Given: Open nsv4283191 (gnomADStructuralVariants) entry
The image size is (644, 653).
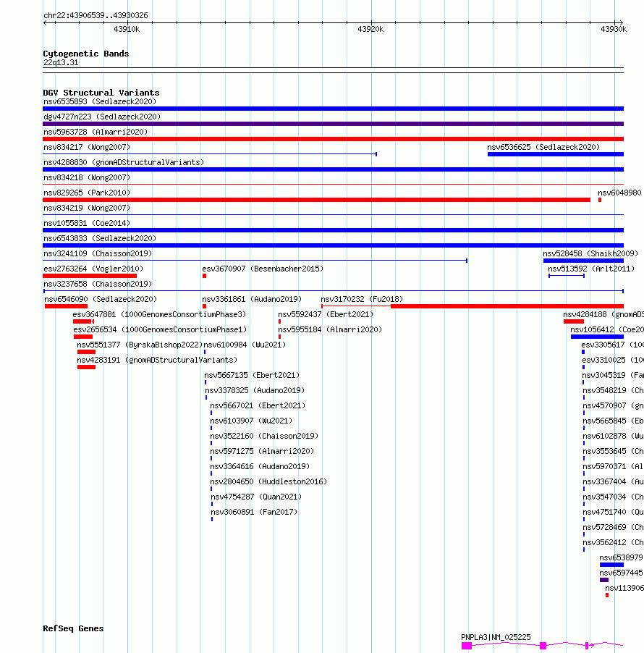Looking at the screenshot, I should [157, 361].
